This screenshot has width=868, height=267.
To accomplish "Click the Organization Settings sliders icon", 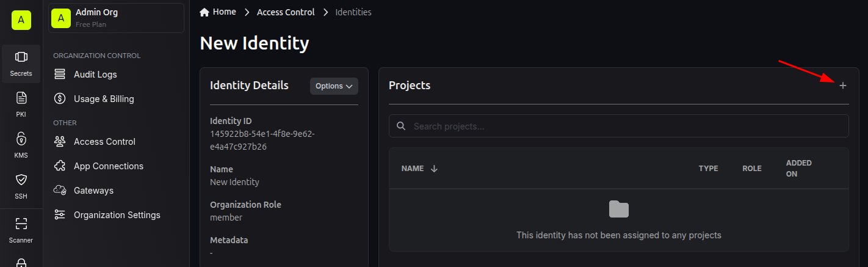I will pyautogui.click(x=60, y=215).
